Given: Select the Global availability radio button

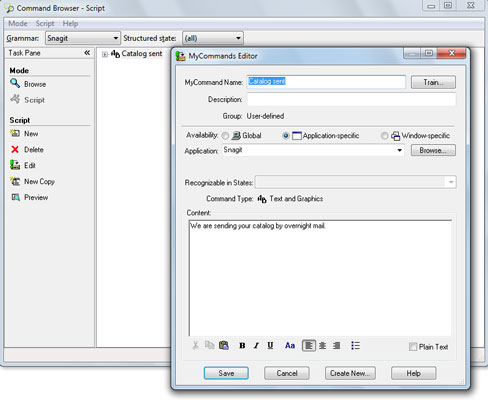Looking at the screenshot, I should (225, 136).
